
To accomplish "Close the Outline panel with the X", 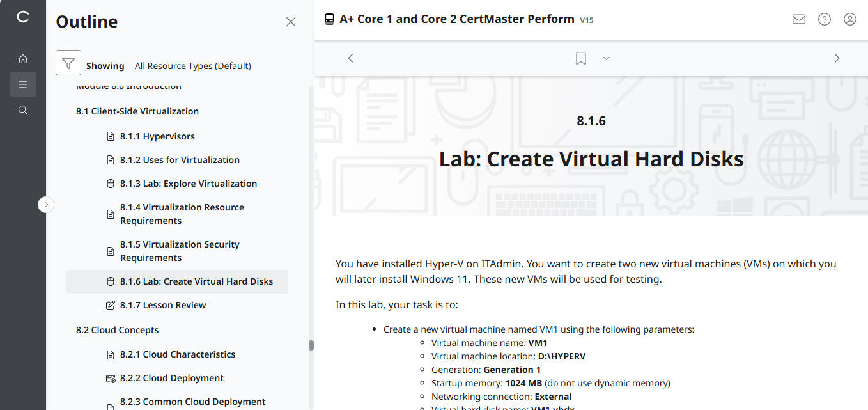I will (291, 21).
